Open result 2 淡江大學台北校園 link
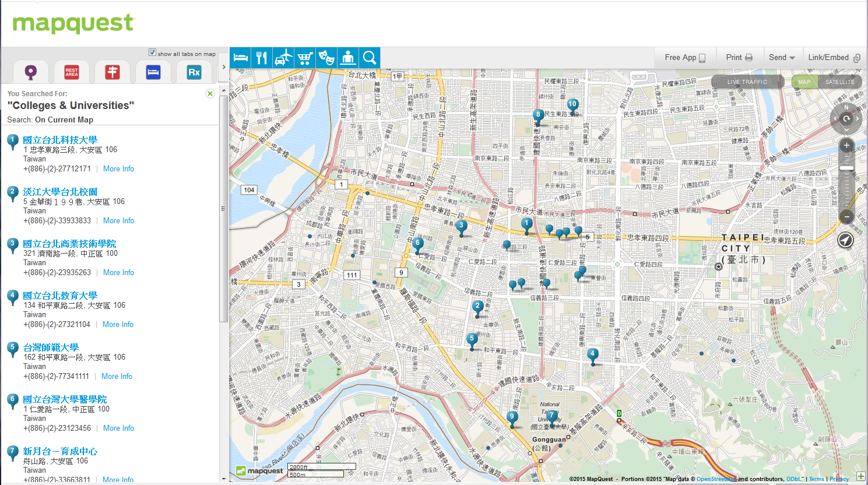 click(x=60, y=192)
